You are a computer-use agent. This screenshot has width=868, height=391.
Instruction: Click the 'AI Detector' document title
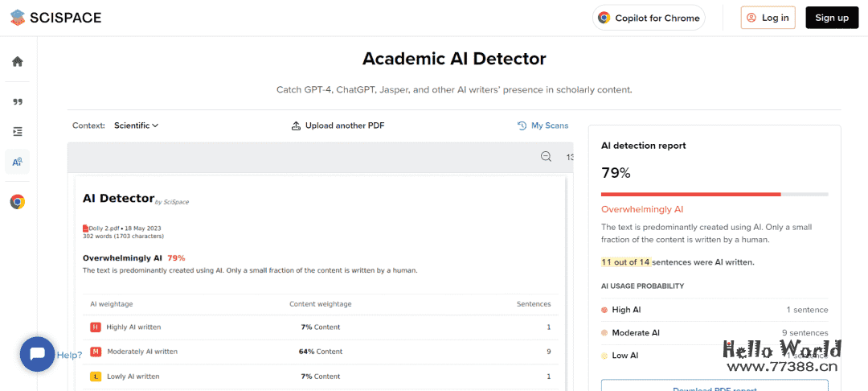[118, 198]
